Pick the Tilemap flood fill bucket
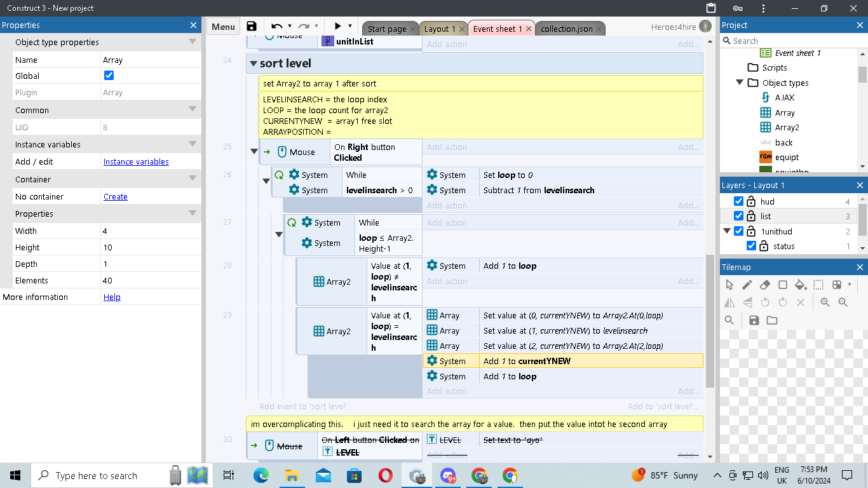 click(801, 285)
